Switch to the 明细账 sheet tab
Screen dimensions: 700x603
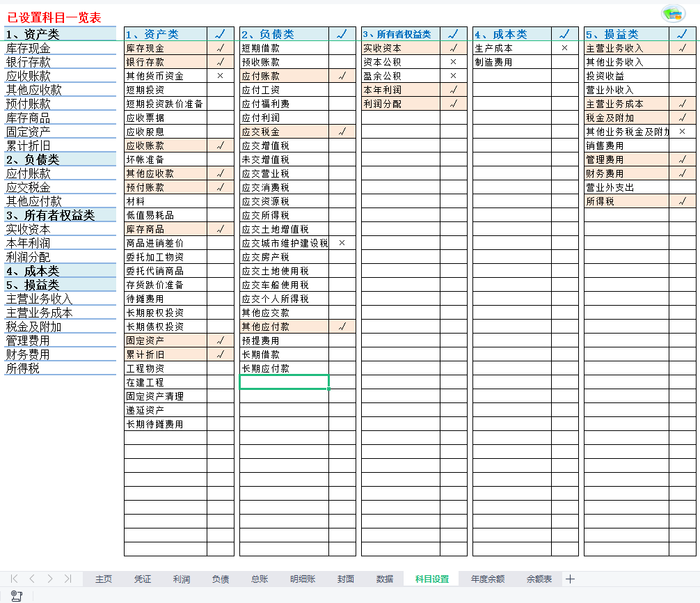[x=303, y=579]
